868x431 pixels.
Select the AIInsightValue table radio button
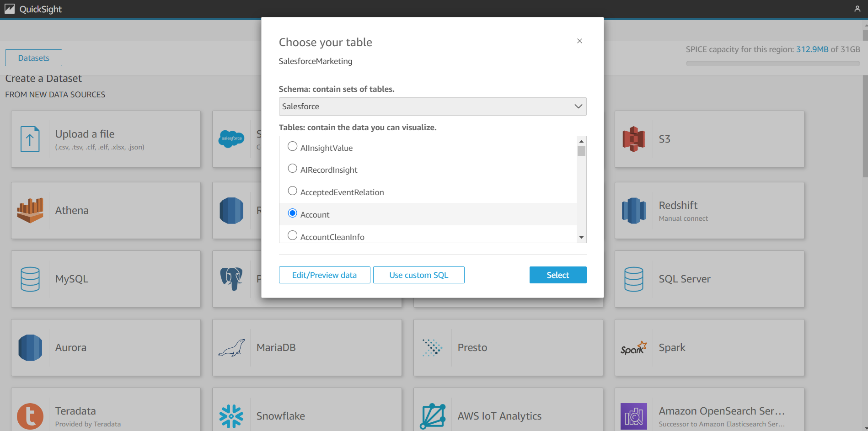click(x=292, y=146)
